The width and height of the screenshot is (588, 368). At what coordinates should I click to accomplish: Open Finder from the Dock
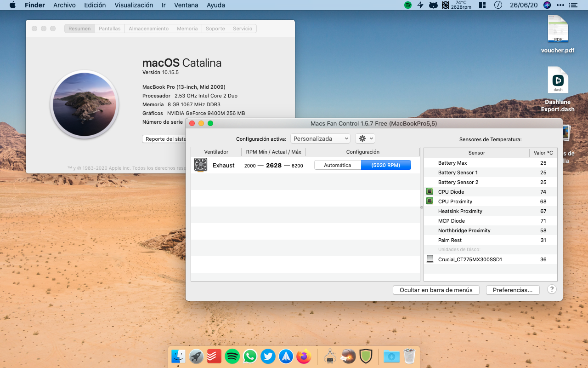178,356
